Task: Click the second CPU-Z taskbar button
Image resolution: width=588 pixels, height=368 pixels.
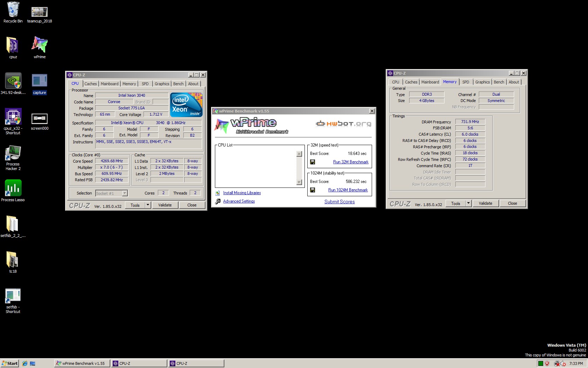Action: point(196,363)
